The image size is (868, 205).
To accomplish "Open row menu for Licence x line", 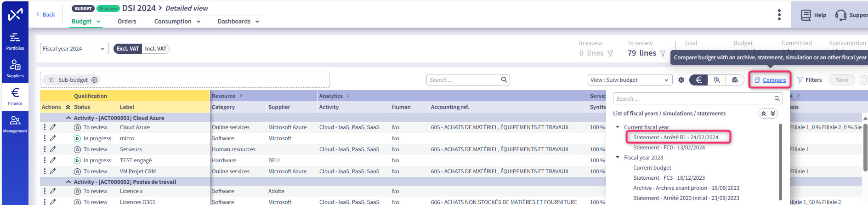I will point(45,191).
